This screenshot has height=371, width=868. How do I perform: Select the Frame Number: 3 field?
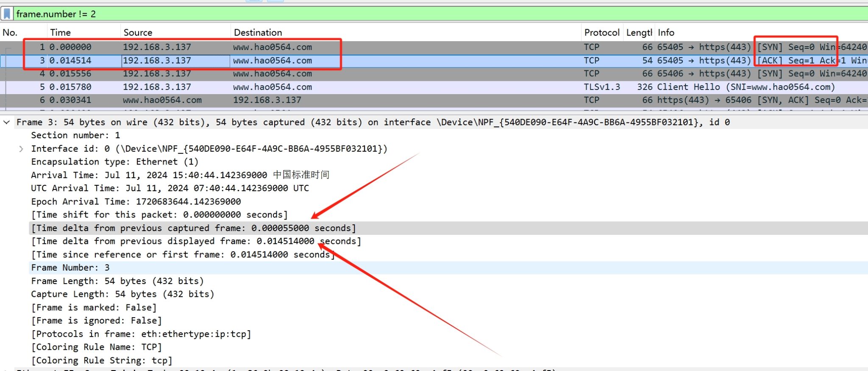[x=70, y=268]
